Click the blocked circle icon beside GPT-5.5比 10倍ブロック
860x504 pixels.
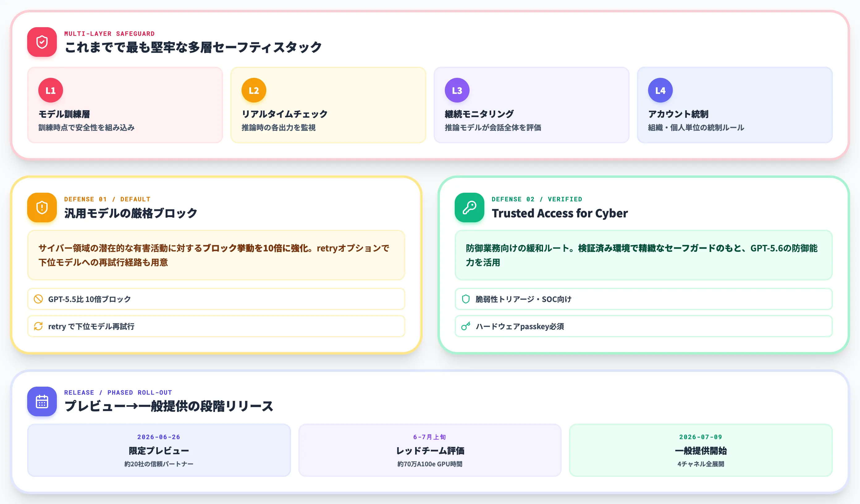click(38, 299)
